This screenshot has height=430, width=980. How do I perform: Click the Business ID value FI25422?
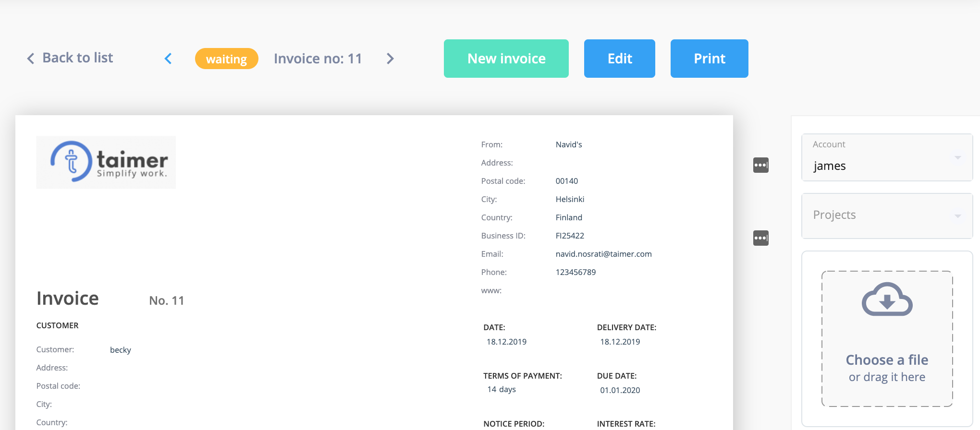pyautogui.click(x=570, y=236)
